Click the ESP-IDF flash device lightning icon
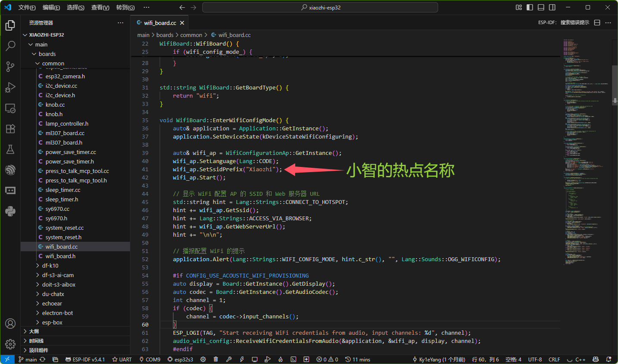The width and height of the screenshot is (618, 364). click(242, 359)
